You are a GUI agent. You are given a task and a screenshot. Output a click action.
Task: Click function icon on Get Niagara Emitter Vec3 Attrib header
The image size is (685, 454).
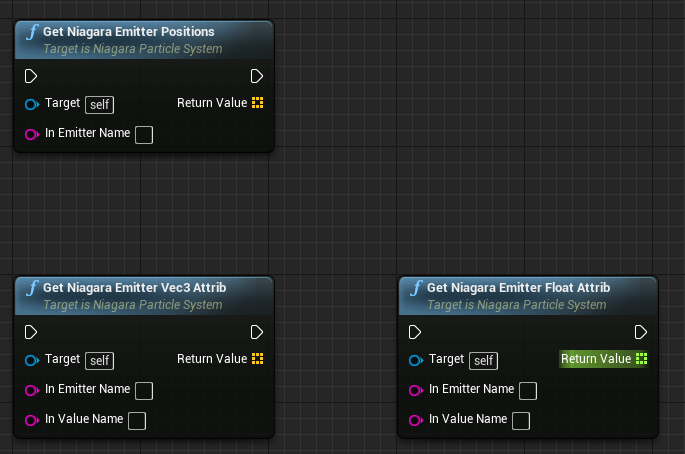(x=32, y=288)
